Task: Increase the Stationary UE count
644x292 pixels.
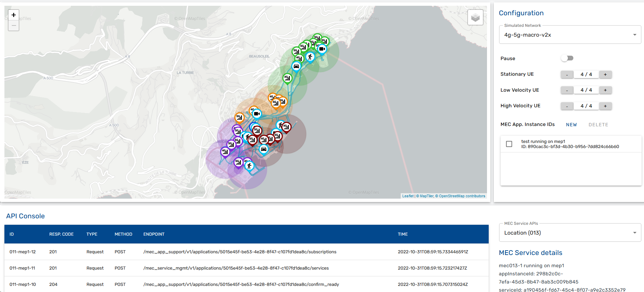Action: coord(605,74)
